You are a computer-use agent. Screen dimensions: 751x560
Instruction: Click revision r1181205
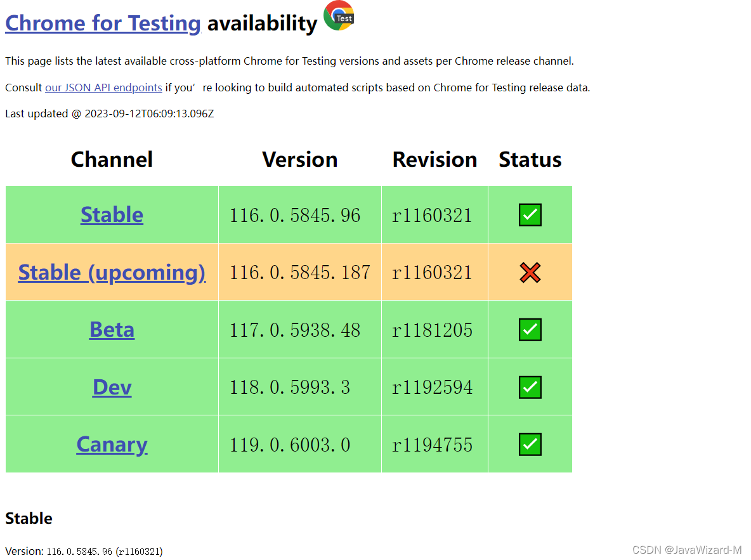tap(432, 330)
